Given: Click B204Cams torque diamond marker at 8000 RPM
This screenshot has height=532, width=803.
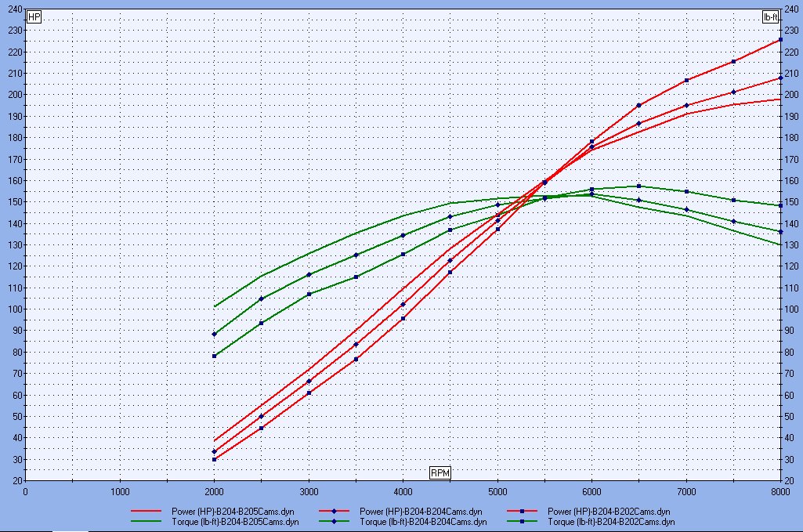Looking at the screenshot, I should coord(780,232).
